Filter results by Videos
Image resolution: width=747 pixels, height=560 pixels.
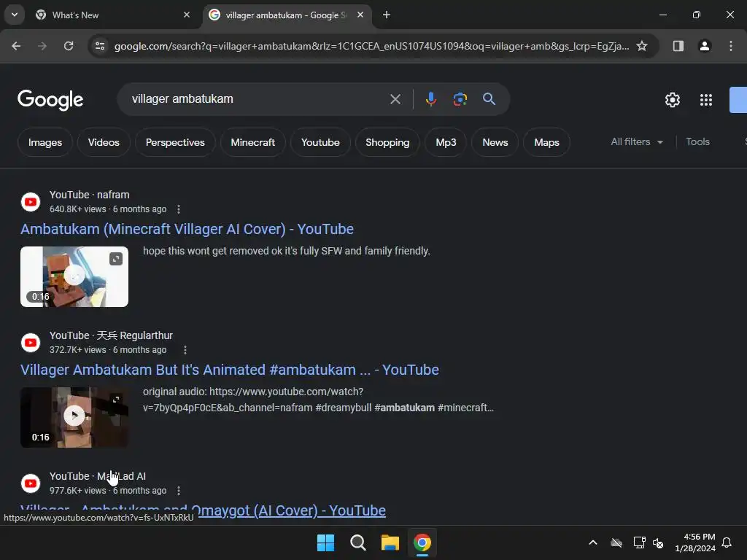tap(104, 142)
